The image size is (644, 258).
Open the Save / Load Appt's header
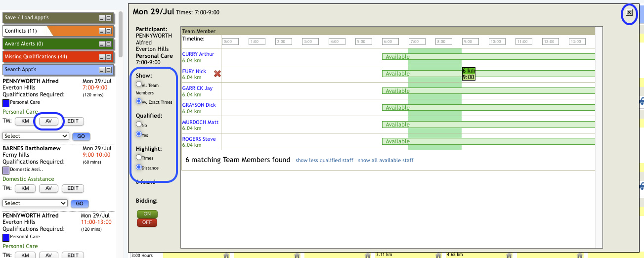58,18
